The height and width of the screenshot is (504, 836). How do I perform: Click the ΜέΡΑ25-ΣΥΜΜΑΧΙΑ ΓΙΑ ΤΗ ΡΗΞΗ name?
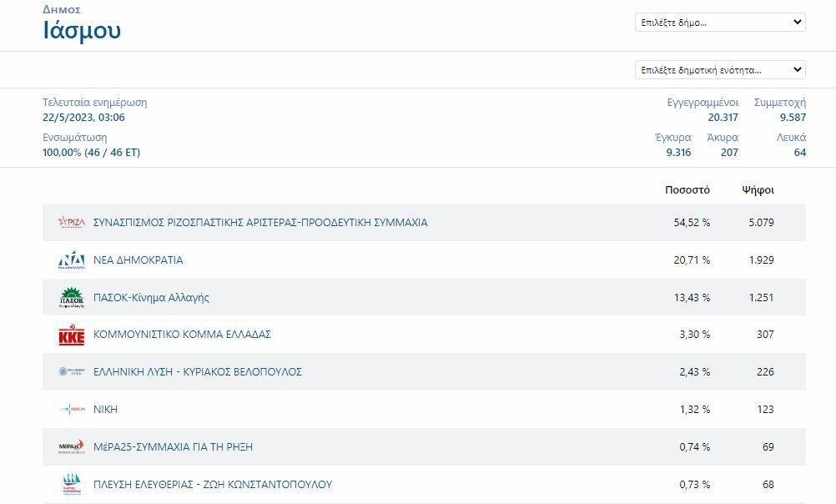pyautogui.click(x=173, y=447)
